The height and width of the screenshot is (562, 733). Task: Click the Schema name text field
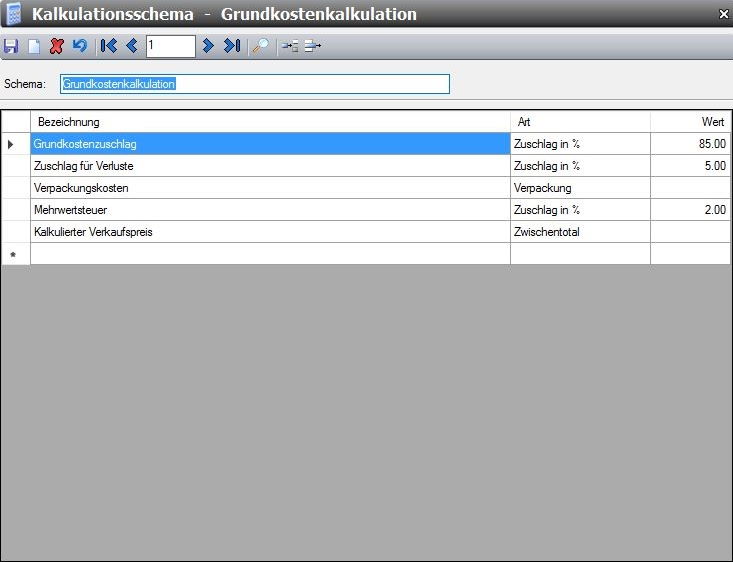255,84
